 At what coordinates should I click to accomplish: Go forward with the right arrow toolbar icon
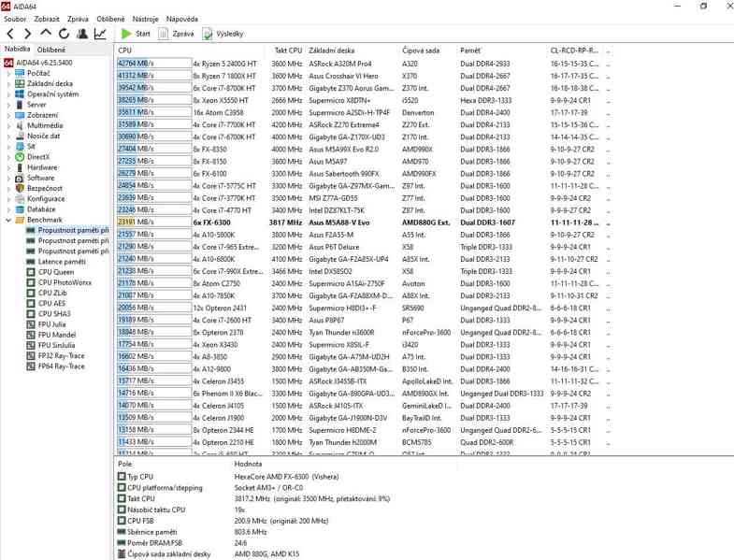[28, 34]
